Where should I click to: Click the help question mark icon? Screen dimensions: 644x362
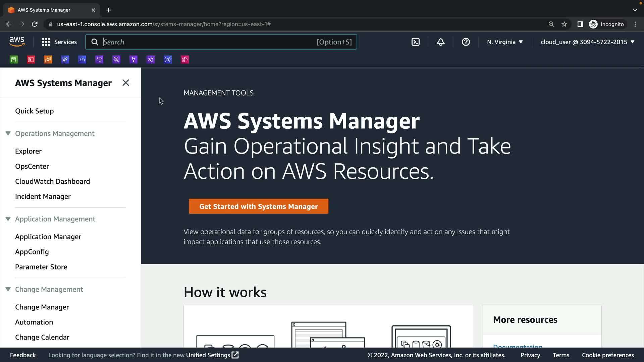pos(466,42)
